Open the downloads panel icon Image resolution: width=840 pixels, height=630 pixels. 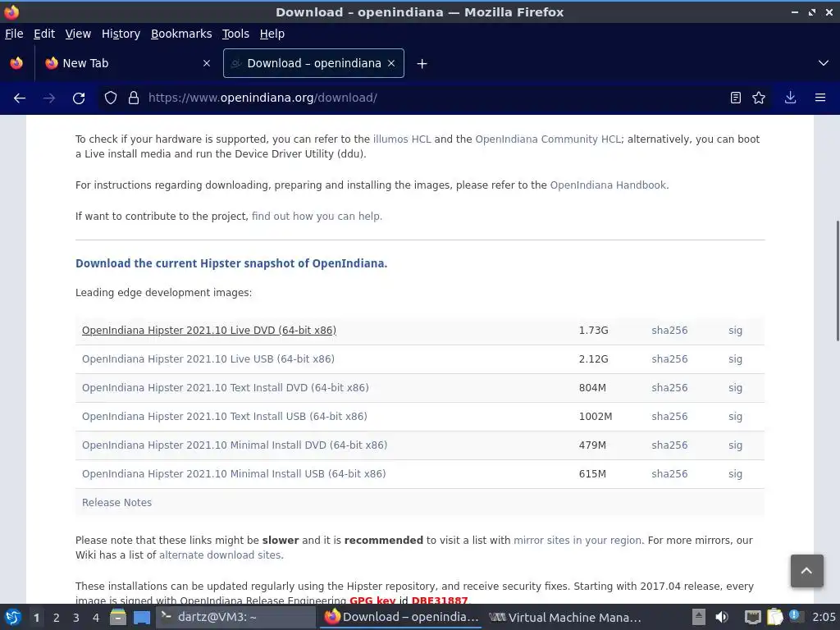(x=790, y=98)
